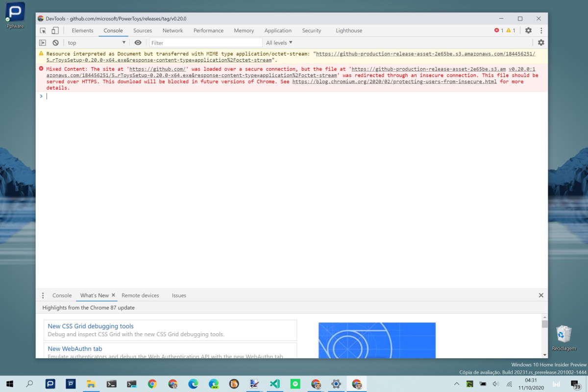Open the Pplware desktop shortcut
Image resolution: width=588 pixels, height=392 pixels.
(x=15, y=15)
